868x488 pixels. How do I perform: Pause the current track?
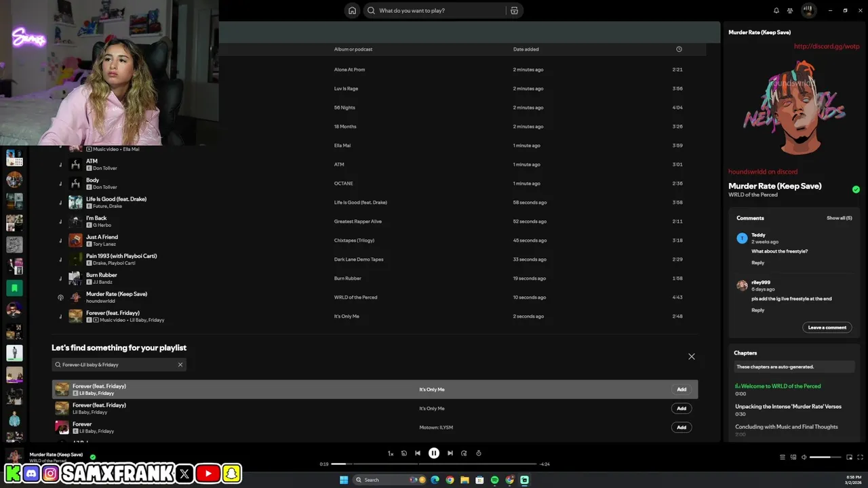[x=434, y=453]
